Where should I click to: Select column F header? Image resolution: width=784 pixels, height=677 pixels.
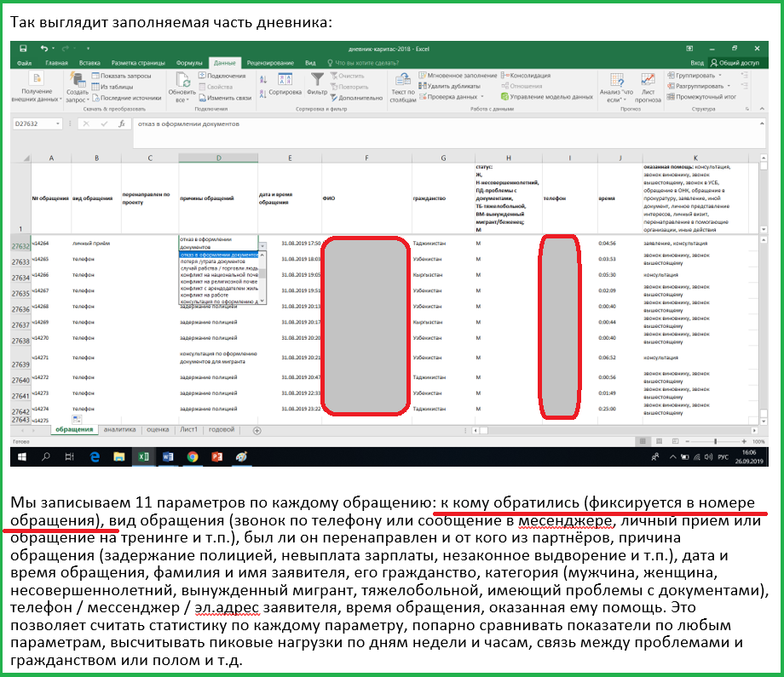366,158
